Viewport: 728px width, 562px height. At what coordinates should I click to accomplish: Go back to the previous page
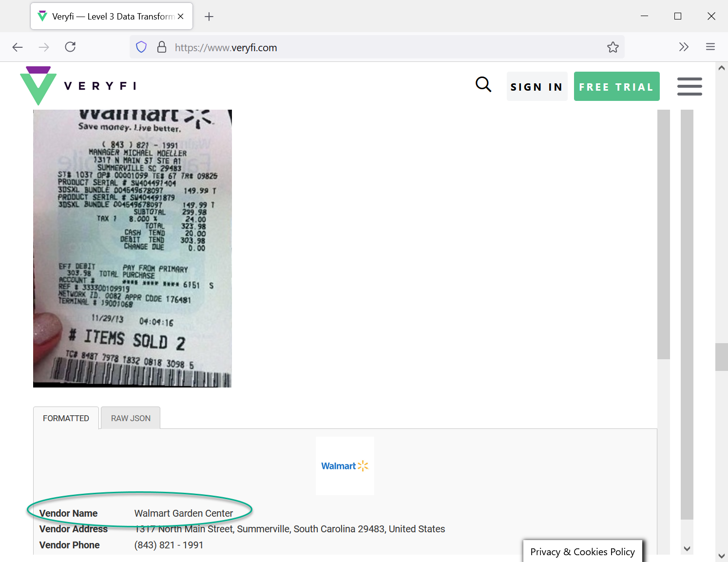pos(18,47)
